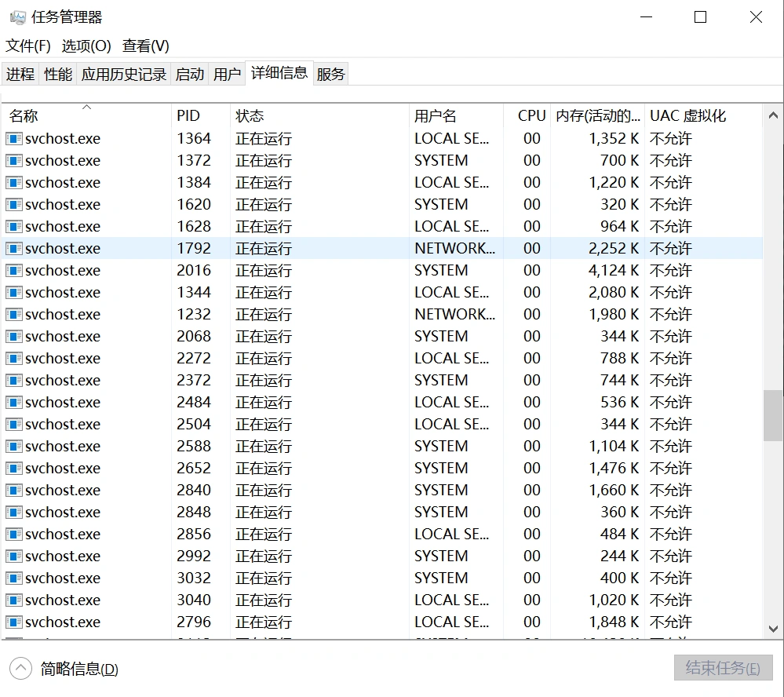Click the svchost.exe icon for PID 1344
Image resolution: width=784 pixels, height=697 pixels.
14,293
